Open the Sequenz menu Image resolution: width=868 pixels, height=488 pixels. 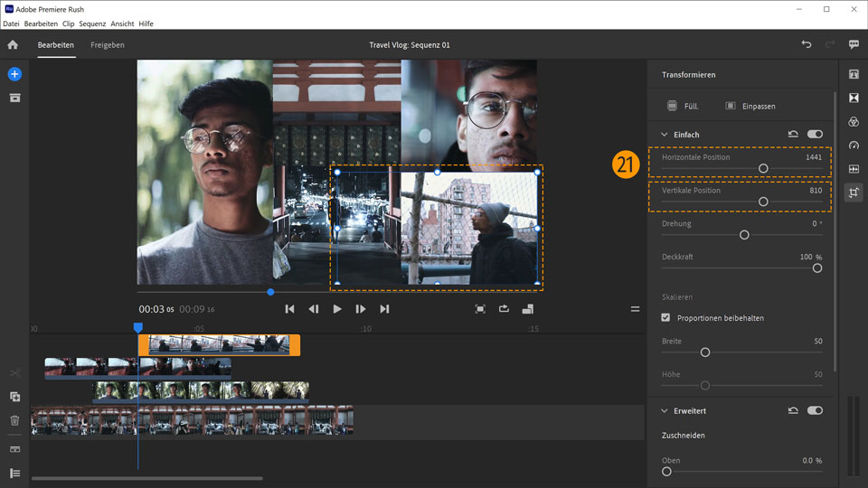pos(92,23)
